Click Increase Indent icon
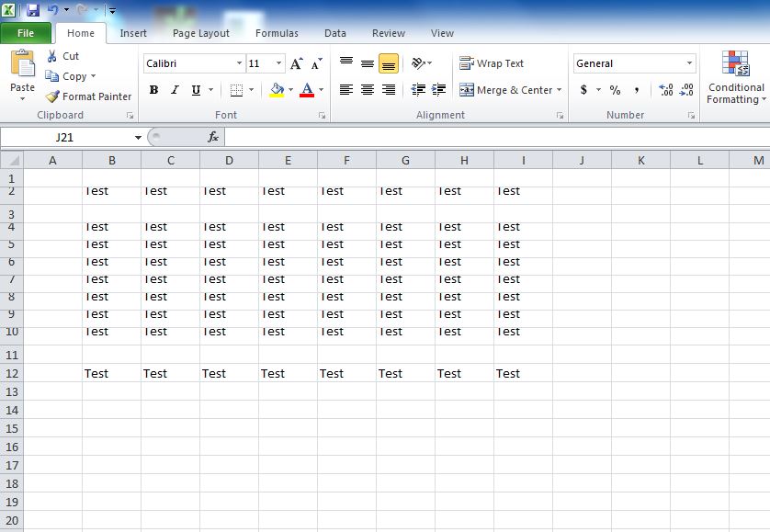The height and width of the screenshot is (532, 770). coord(438,89)
